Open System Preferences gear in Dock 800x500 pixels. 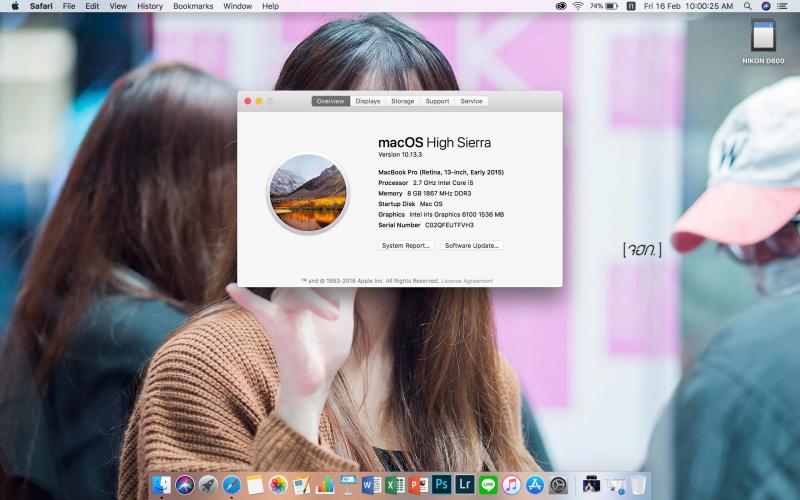[558, 484]
